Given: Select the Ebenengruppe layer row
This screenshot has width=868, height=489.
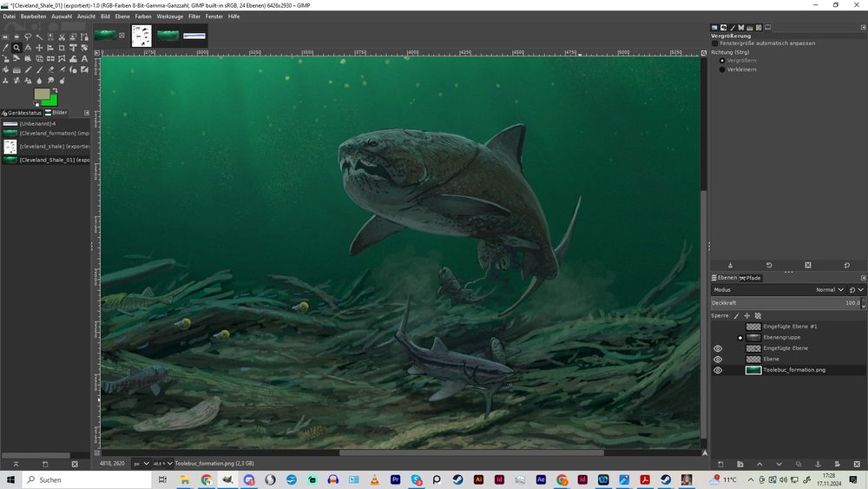Looking at the screenshot, I should pos(788,337).
